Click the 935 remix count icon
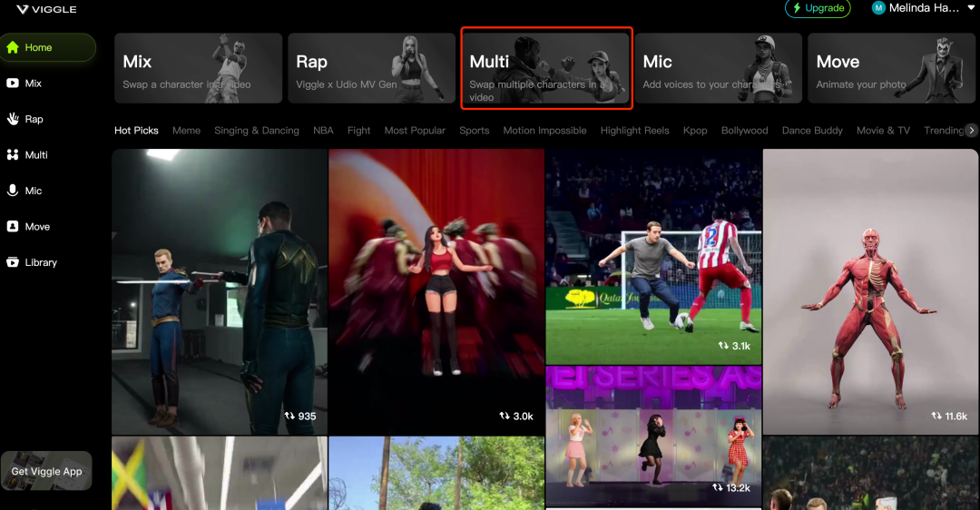This screenshot has width=980, height=510. tap(289, 416)
